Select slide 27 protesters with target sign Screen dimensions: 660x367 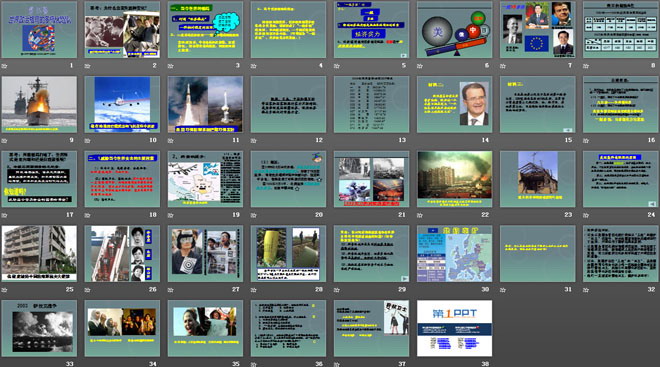click(x=205, y=253)
